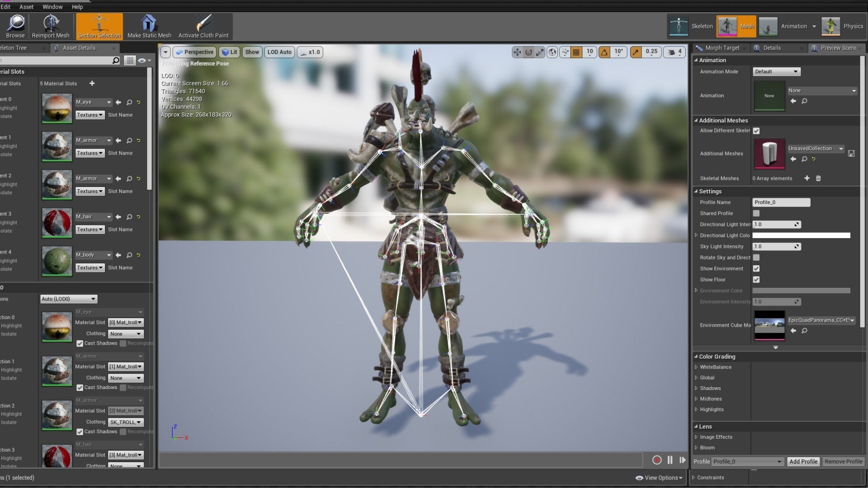This screenshot has height=488, width=868.
Task: Click Remove Profile button
Action: [x=843, y=461]
